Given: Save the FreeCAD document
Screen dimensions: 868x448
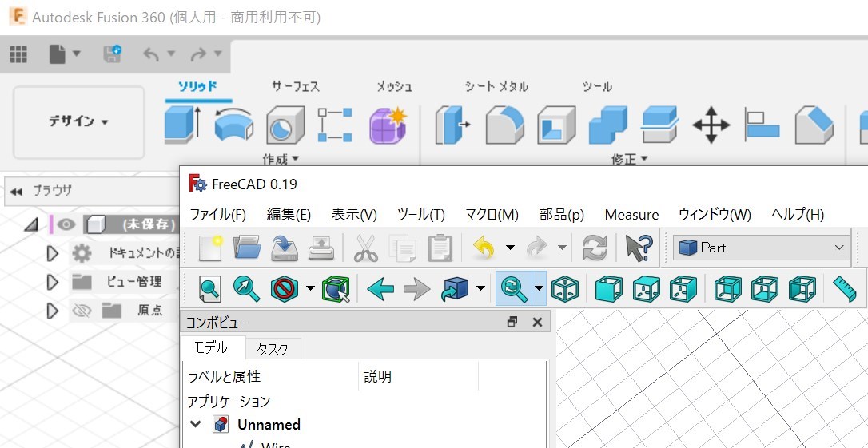Looking at the screenshot, I should (x=285, y=248).
